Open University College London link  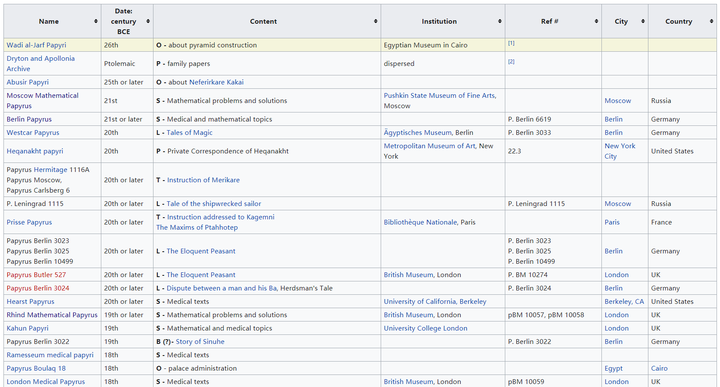tap(425, 328)
